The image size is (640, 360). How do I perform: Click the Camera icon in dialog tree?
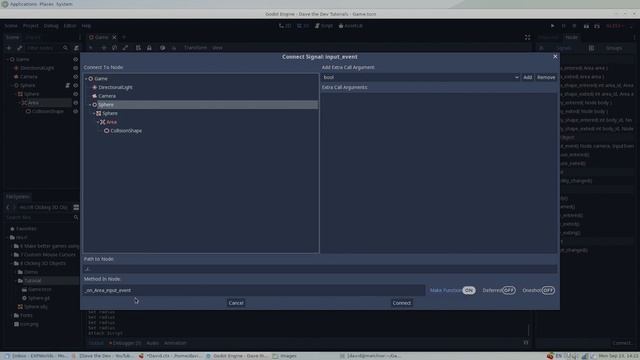point(95,96)
